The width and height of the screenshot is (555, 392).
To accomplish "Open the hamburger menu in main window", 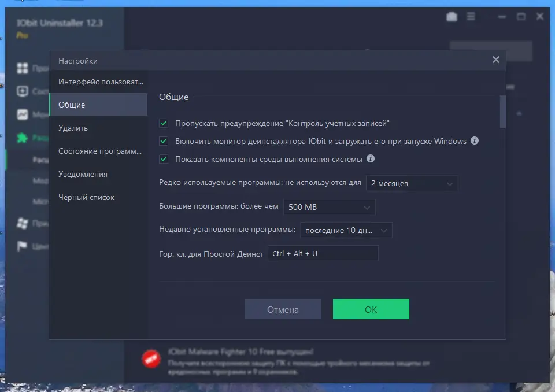I will 471,16.
